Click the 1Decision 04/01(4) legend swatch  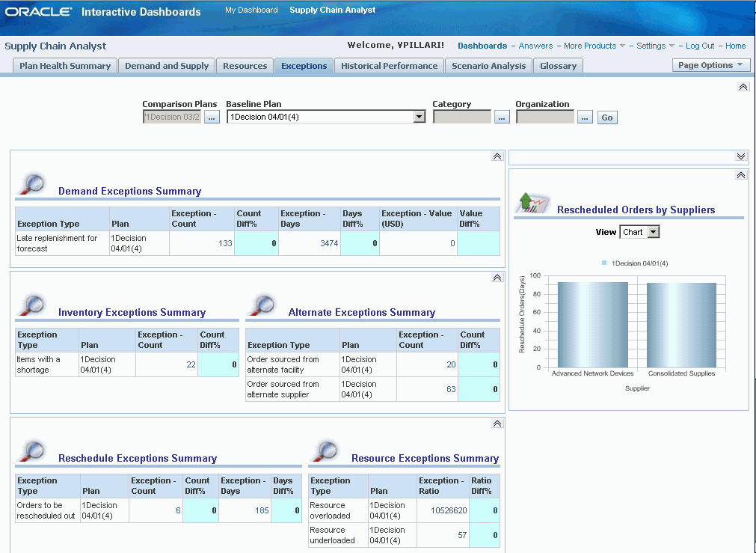tap(604, 263)
